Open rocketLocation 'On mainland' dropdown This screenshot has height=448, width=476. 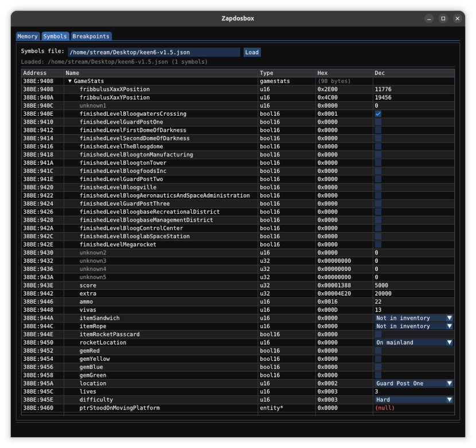[414, 343]
